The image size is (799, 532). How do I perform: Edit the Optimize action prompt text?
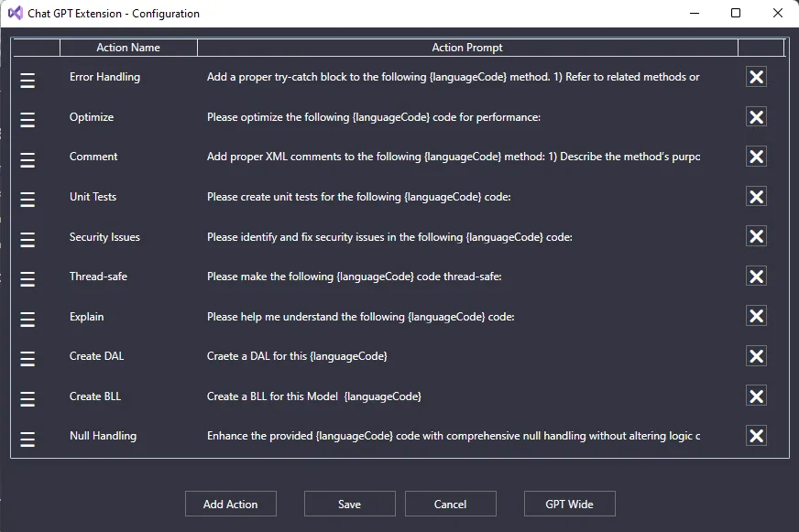point(454,117)
